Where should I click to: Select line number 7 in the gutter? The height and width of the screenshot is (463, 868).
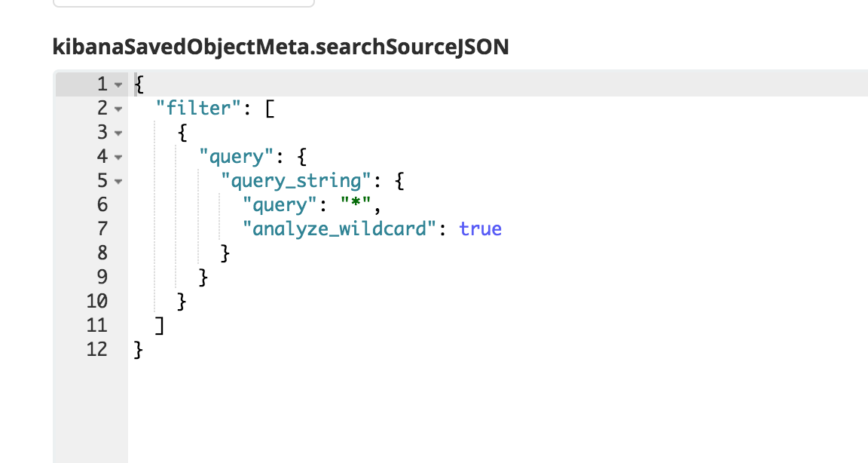point(102,228)
